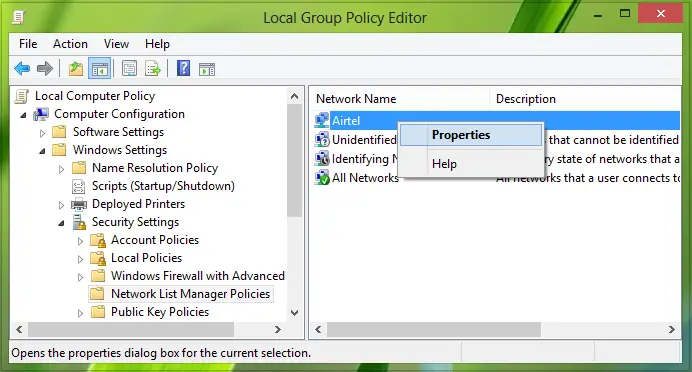This screenshot has height=372, width=692.
Task: Select the All Networks entry
Action: pyautogui.click(x=365, y=177)
